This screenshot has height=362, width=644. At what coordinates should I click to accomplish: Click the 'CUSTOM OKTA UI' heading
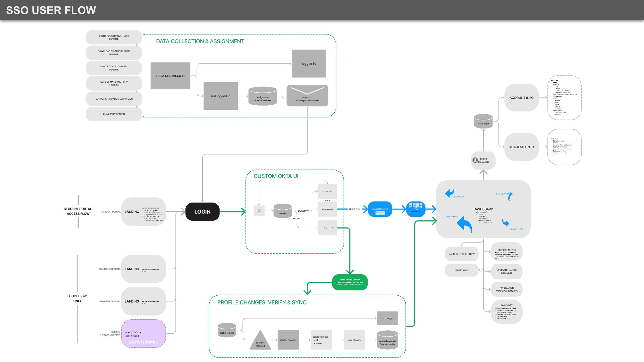[276, 176]
